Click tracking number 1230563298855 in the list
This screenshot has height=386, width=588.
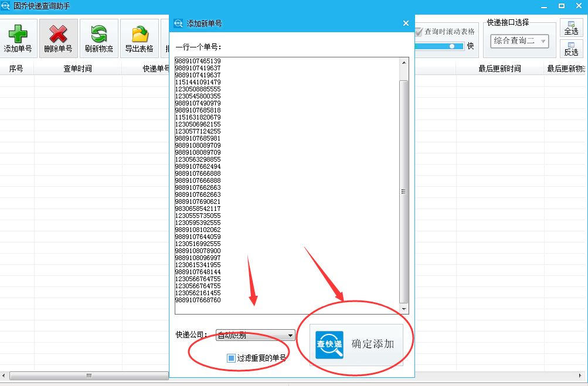198,159
